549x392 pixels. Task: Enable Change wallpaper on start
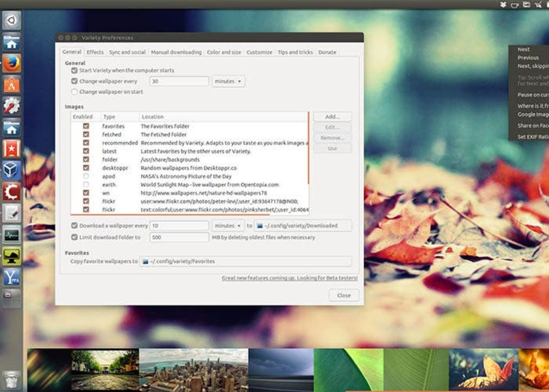coord(74,92)
